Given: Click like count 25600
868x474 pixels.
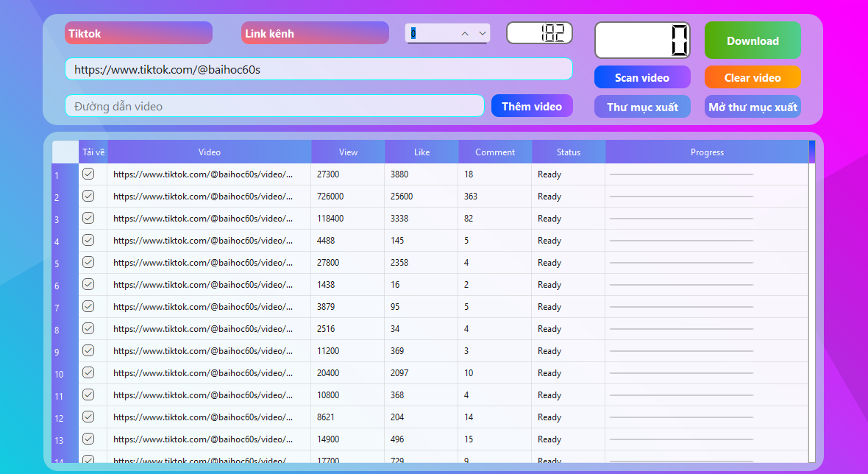Looking at the screenshot, I should 402,196.
